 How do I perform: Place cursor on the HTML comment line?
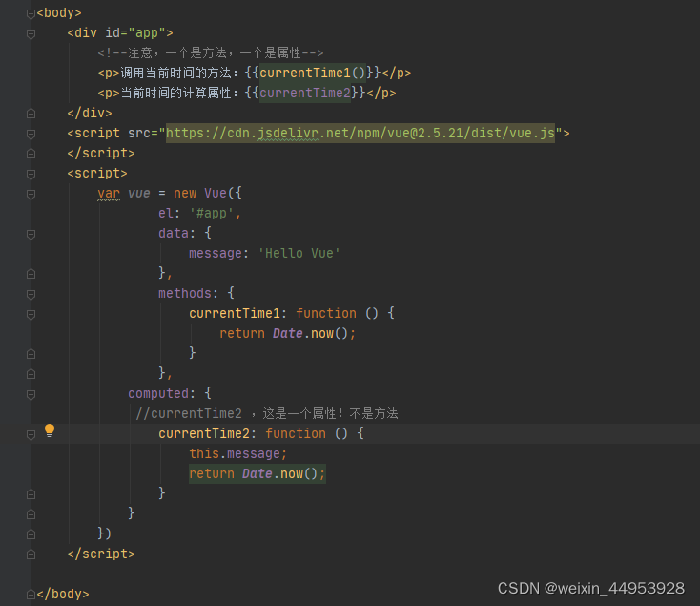coord(210,53)
